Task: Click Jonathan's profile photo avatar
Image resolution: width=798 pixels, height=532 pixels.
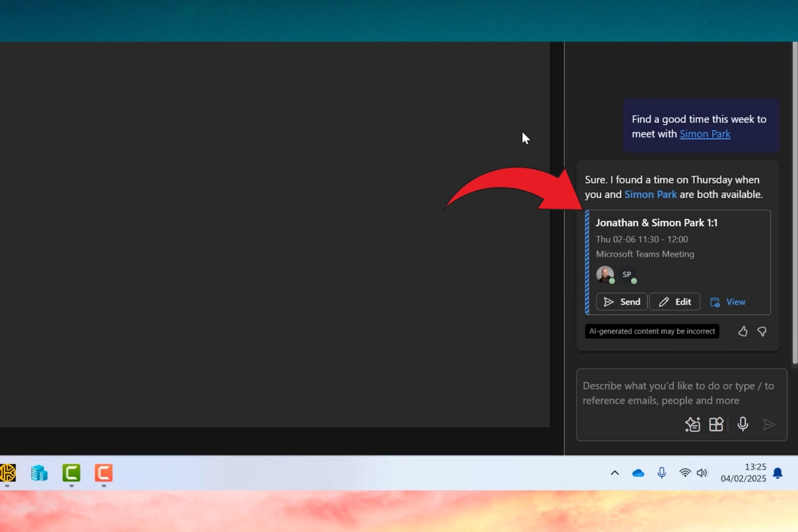Action: click(605, 274)
